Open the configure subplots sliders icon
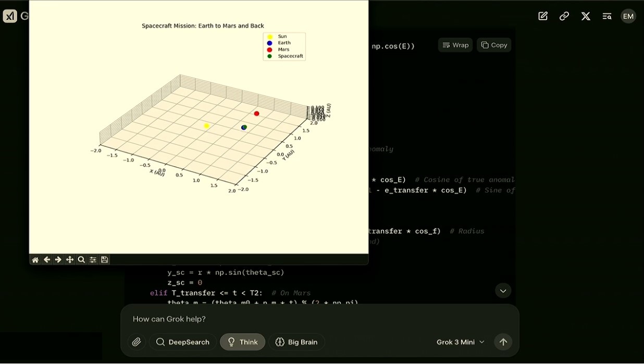 tap(93, 260)
